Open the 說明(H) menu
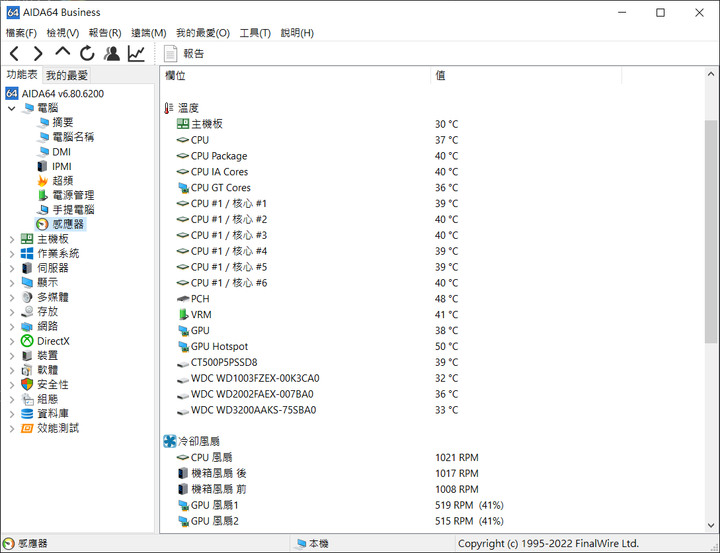 pyautogui.click(x=297, y=33)
